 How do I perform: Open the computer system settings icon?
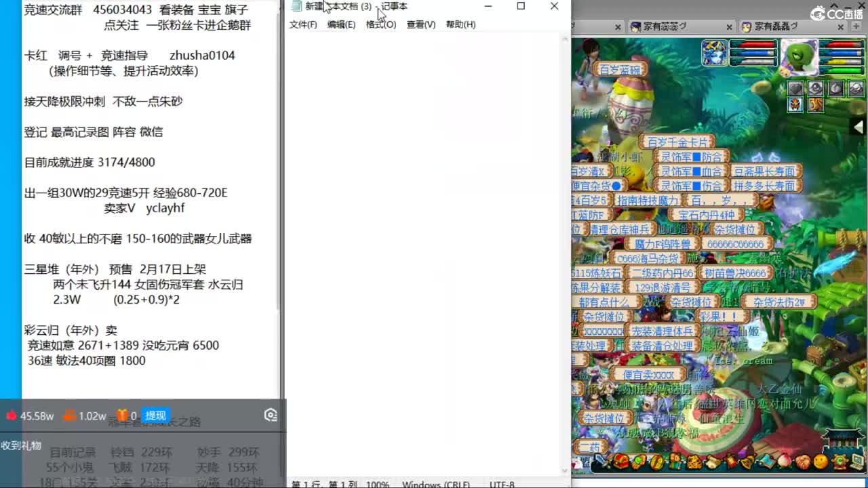pos(859,462)
